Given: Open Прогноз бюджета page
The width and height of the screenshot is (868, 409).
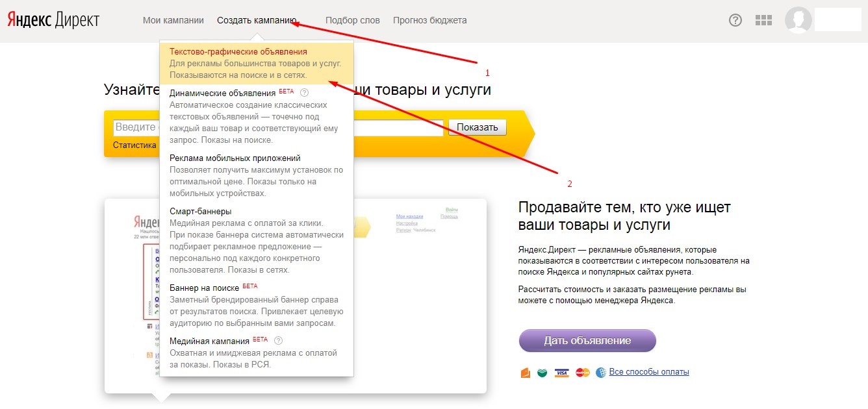Looking at the screenshot, I should (430, 20).
